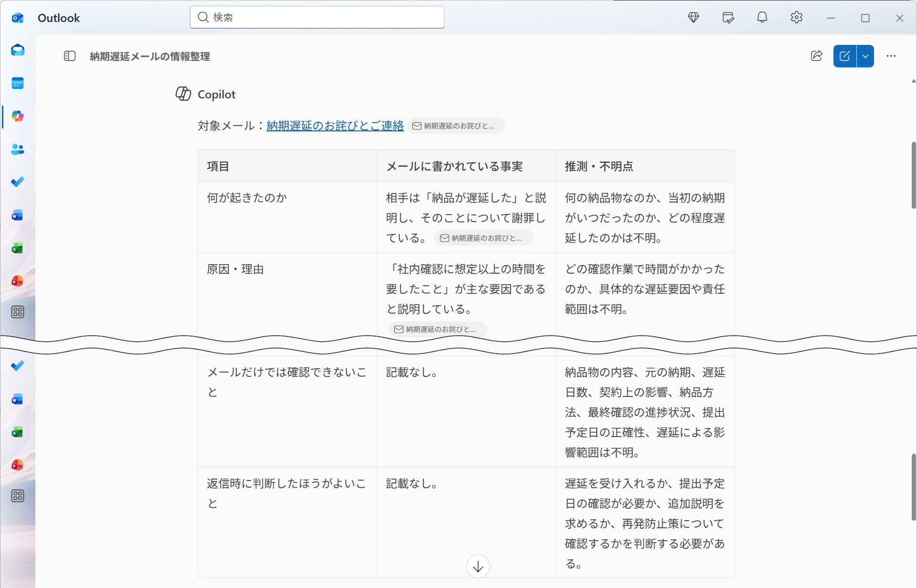Select the 返信時に判断したほうがよいこと cell
This screenshot has width=917, height=588.
coord(288,523)
